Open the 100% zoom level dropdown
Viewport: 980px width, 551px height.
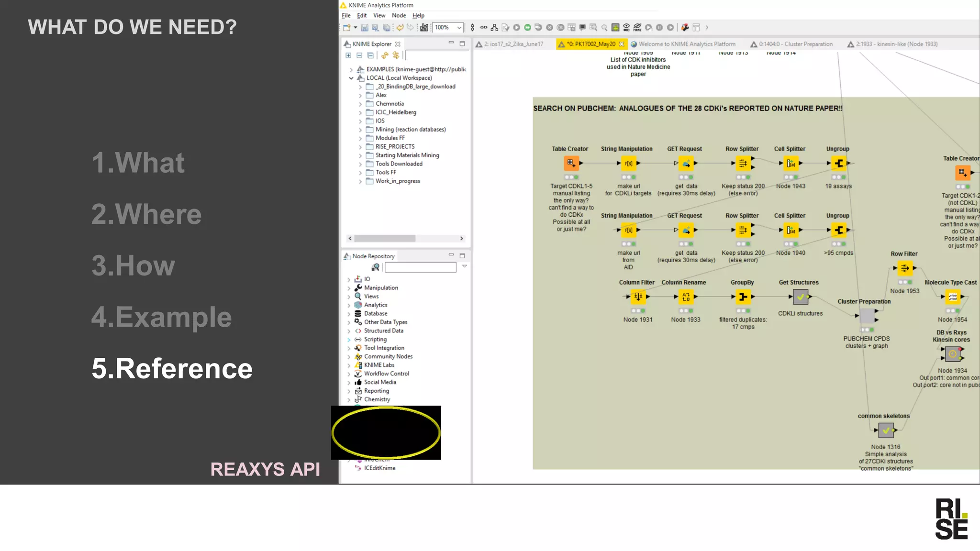[459, 28]
